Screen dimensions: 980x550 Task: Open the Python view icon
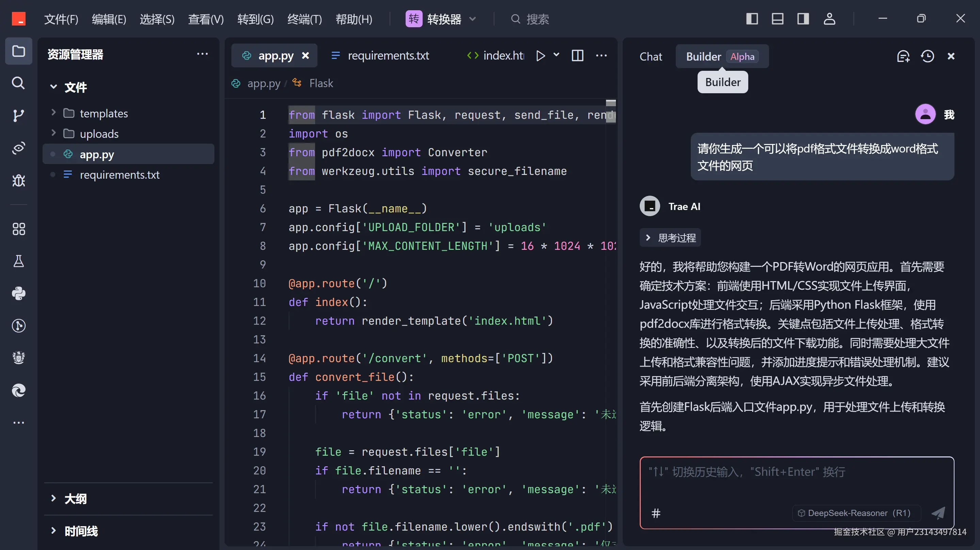pos(18,293)
